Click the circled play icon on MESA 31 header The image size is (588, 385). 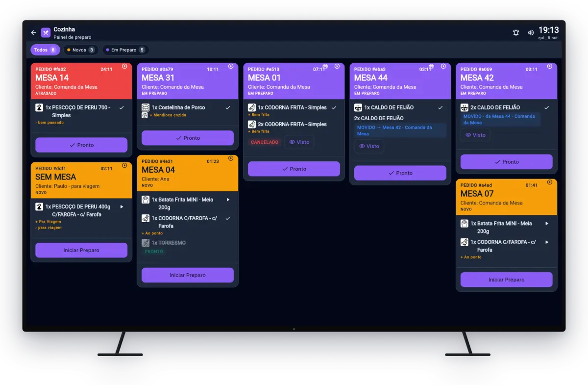(231, 66)
